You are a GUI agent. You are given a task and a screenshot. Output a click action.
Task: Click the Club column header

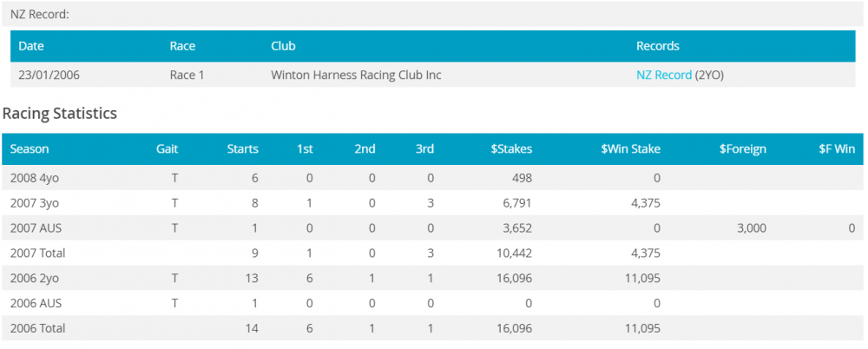click(x=283, y=46)
